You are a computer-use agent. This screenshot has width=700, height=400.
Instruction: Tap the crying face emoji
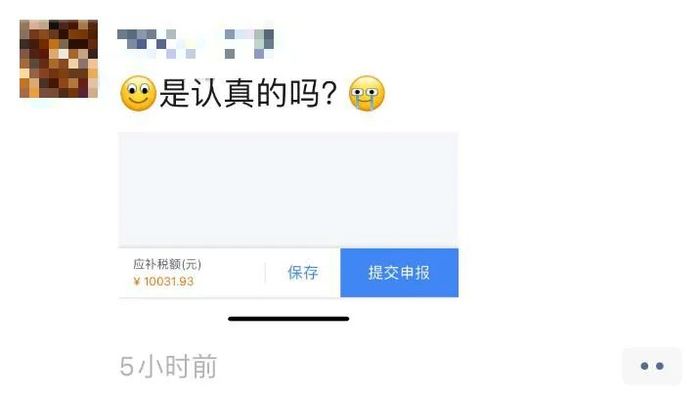point(367,93)
